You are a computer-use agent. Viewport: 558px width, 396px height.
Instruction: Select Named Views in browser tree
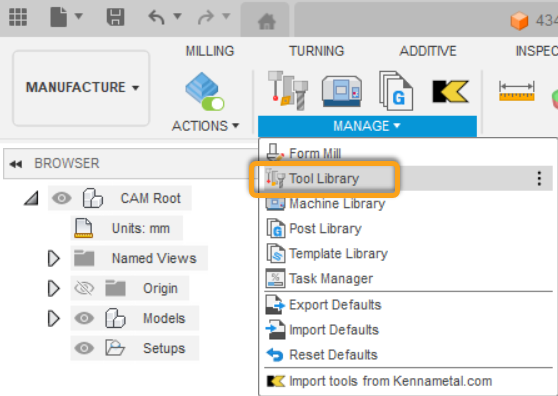click(154, 258)
